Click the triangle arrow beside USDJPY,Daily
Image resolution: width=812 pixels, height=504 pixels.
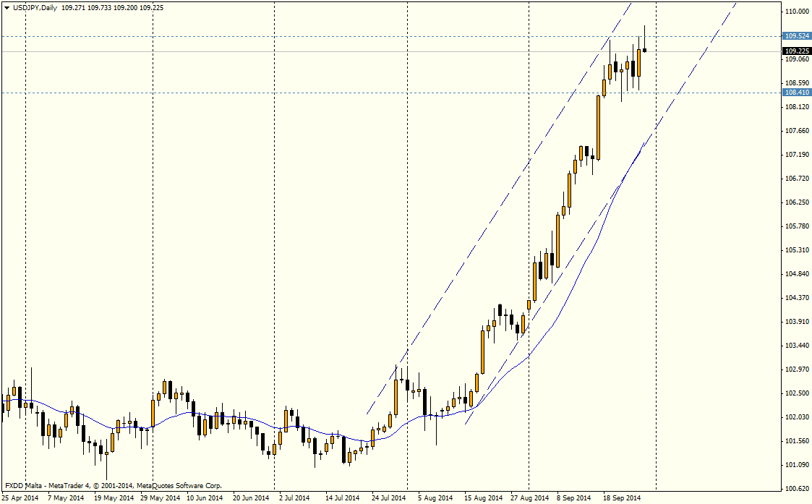(x=7, y=7)
